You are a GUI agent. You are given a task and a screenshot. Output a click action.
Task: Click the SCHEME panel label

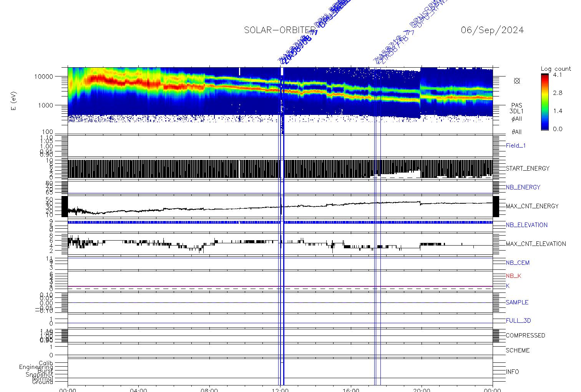(x=518, y=350)
